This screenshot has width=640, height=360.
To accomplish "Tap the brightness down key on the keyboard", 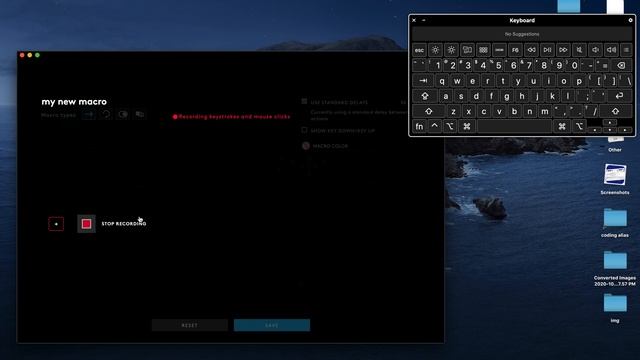I will [x=436, y=50].
